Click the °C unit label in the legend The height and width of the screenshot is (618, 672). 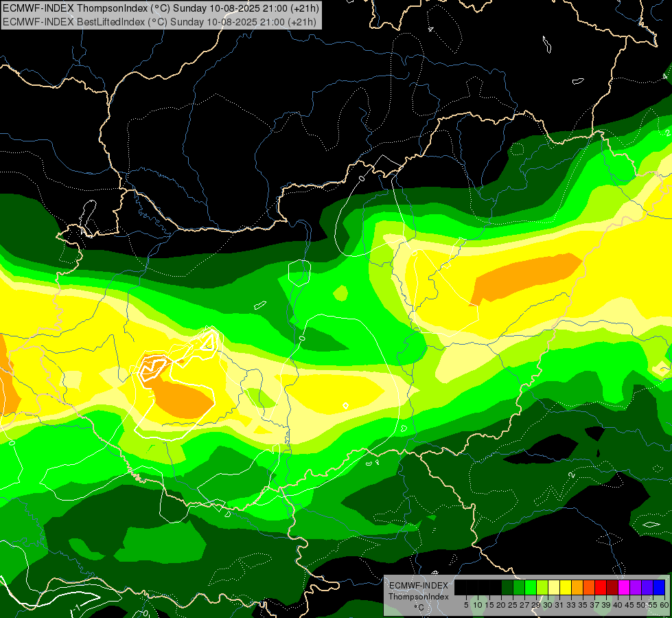[x=419, y=607]
